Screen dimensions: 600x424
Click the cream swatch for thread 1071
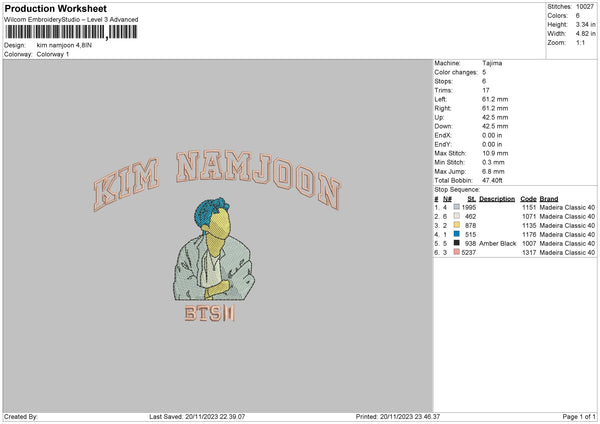457,216
